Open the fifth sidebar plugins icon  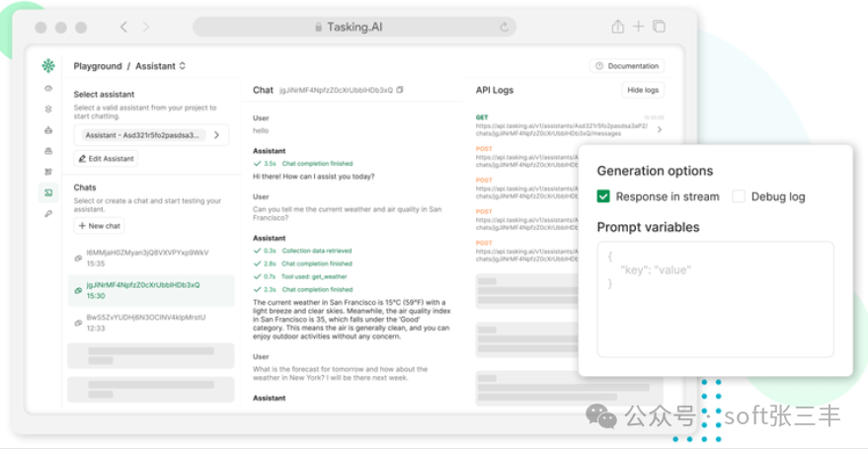[x=48, y=172]
